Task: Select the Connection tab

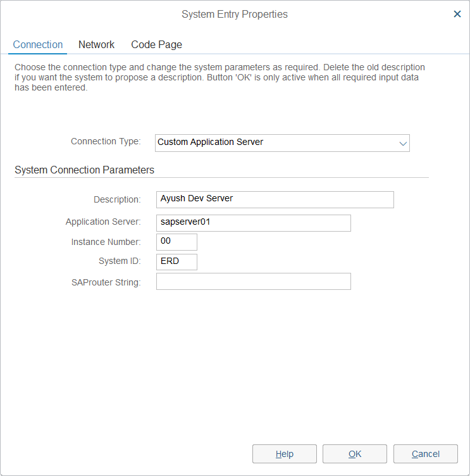Action: pyautogui.click(x=38, y=45)
